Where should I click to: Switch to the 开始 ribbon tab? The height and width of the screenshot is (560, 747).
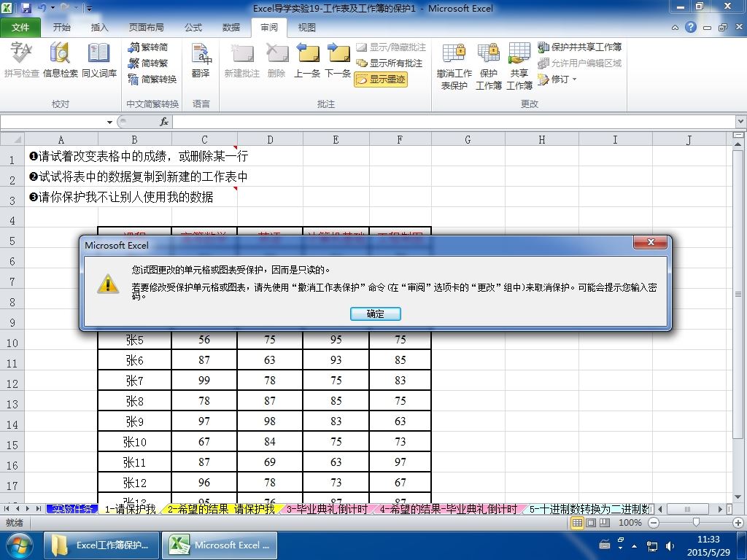61,28
